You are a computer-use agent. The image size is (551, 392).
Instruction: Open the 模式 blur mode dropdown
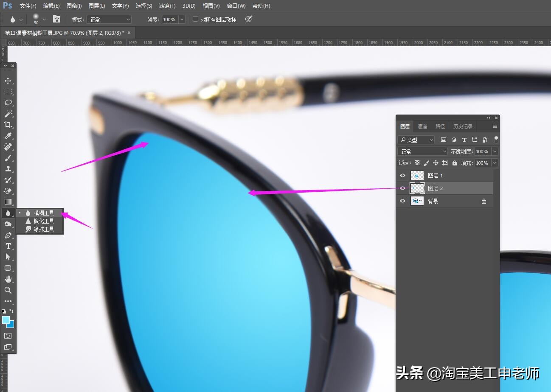tap(109, 20)
